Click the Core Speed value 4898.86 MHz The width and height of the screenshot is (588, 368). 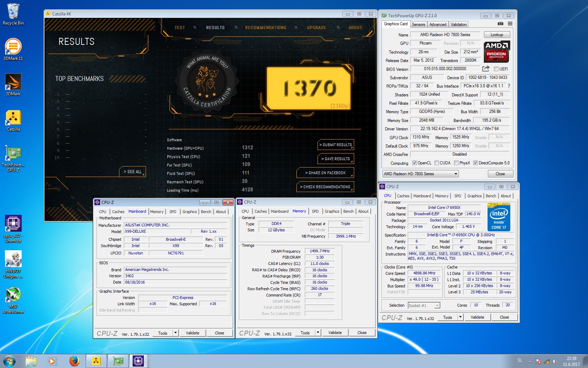coord(424,273)
